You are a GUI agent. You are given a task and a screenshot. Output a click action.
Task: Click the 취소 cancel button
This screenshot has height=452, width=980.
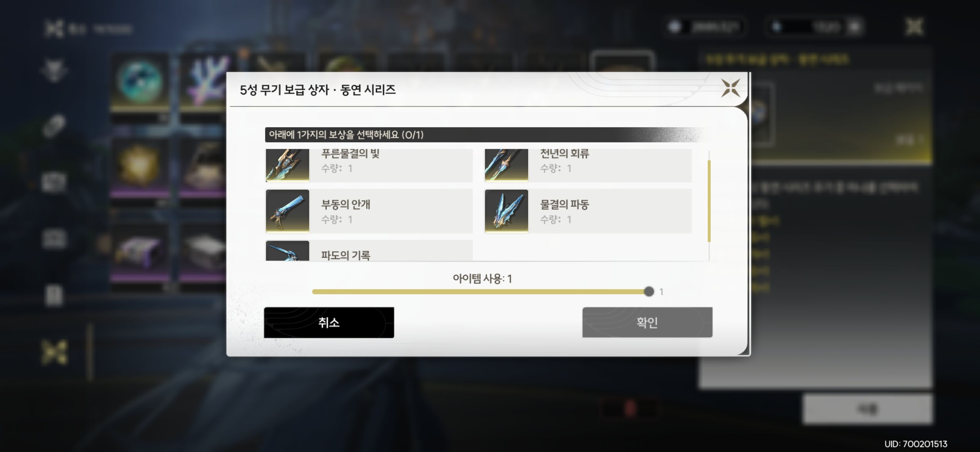pos(329,322)
